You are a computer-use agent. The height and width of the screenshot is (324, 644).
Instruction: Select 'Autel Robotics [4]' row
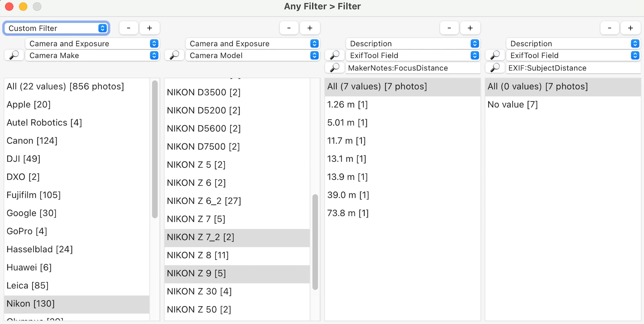(x=77, y=123)
